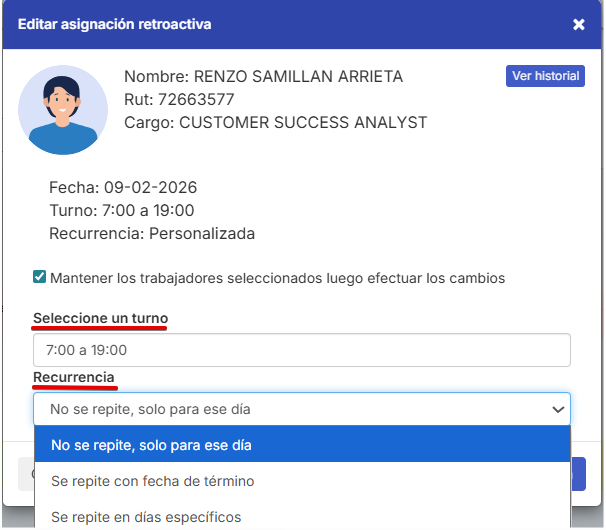Viewport: 606px width, 530px height.
Task: Click the dialog title Editar asignación retroactiva
Action: (x=115, y=24)
